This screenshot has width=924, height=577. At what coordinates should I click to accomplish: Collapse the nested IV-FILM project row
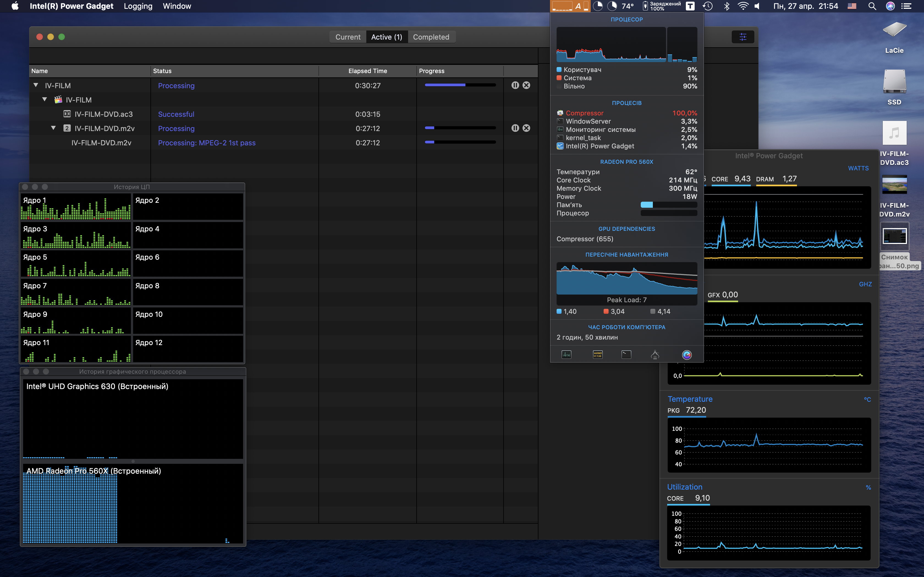tap(45, 99)
